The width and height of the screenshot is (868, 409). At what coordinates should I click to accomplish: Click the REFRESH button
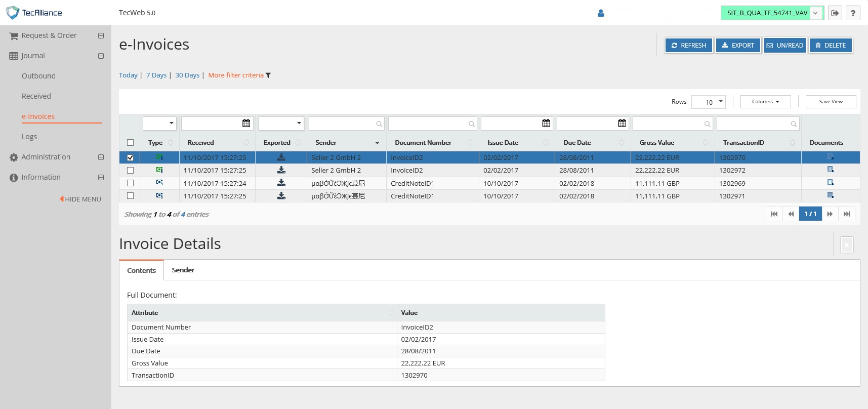(x=689, y=45)
